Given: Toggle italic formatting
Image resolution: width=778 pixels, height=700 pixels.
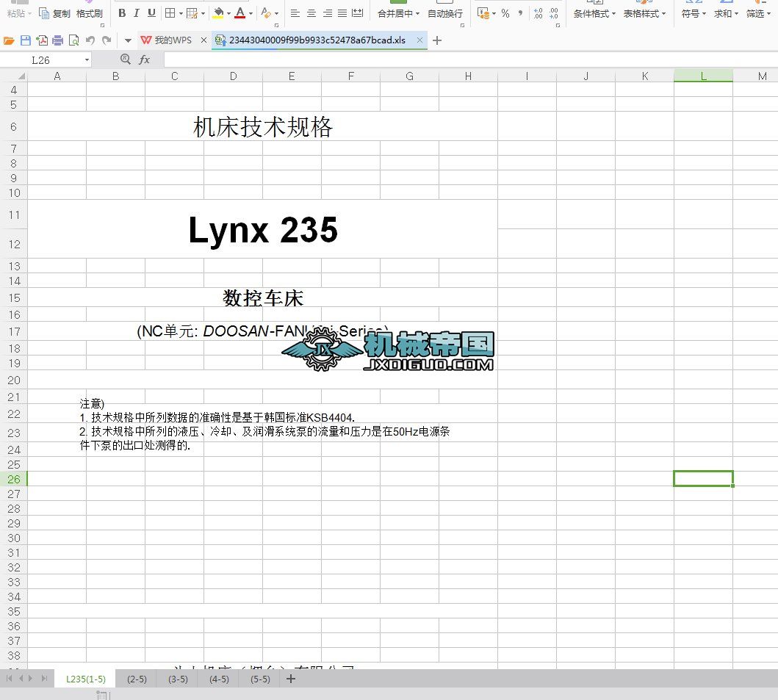Looking at the screenshot, I should (137, 13).
